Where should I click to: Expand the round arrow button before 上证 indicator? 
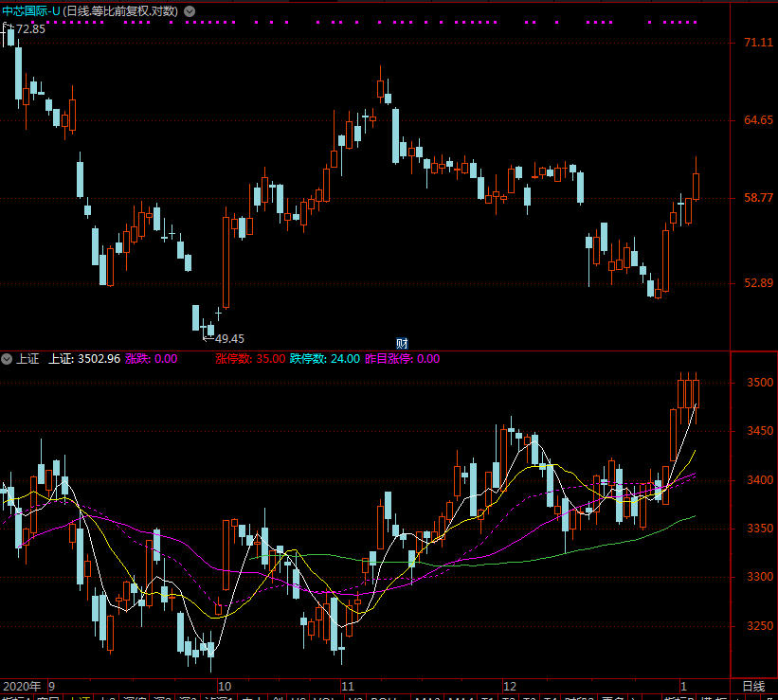pyautogui.click(x=7, y=359)
